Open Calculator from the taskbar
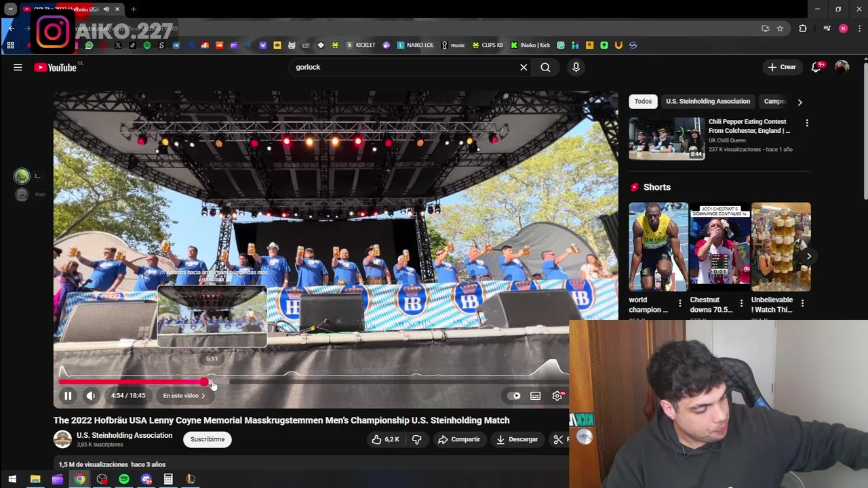Image resolution: width=868 pixels, height=488 pixels. coord(168,479)
